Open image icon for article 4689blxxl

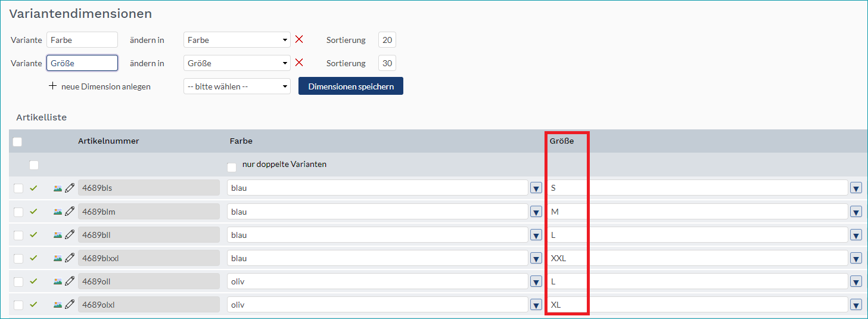click(x=58, y=258)
